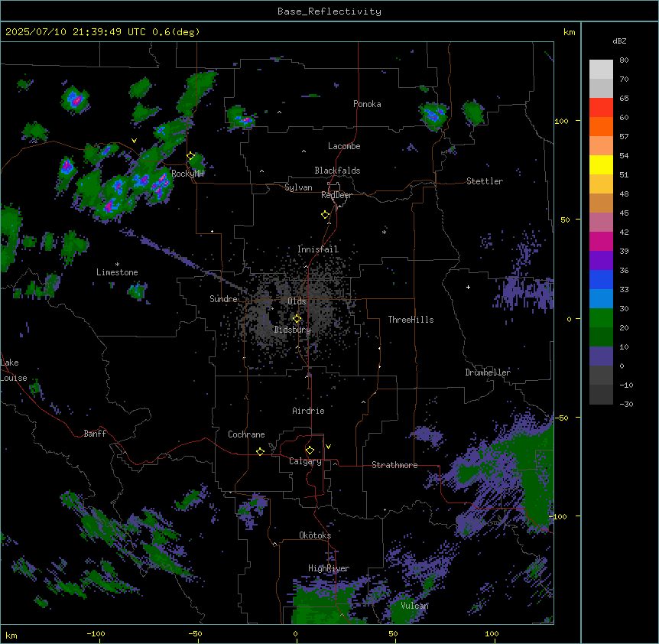
Task: Select the Lacombe city label
Action: (344, 146)
